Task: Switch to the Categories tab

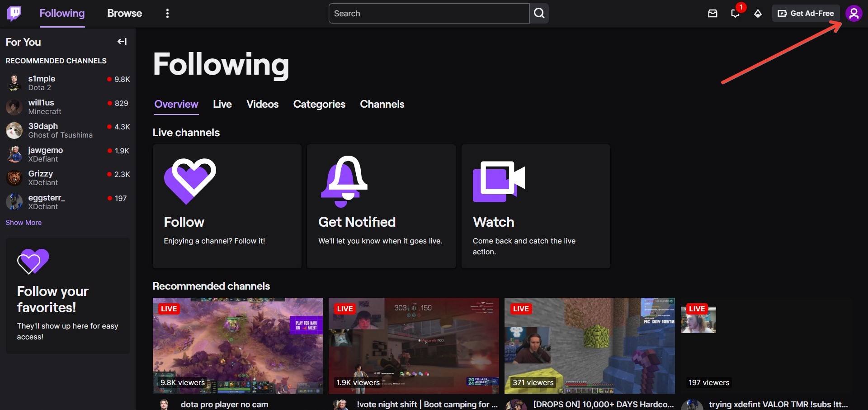Action: click(x=319, y=104)
